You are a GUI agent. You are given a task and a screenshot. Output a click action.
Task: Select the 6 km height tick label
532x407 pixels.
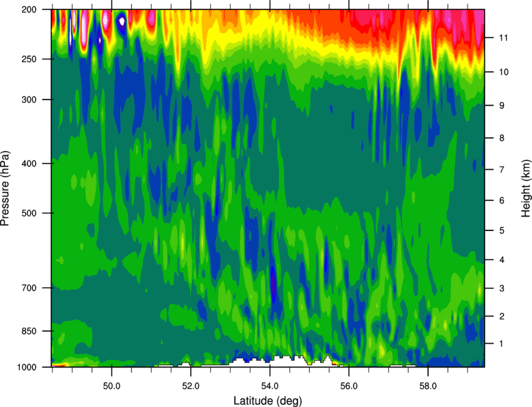(501, 200)
